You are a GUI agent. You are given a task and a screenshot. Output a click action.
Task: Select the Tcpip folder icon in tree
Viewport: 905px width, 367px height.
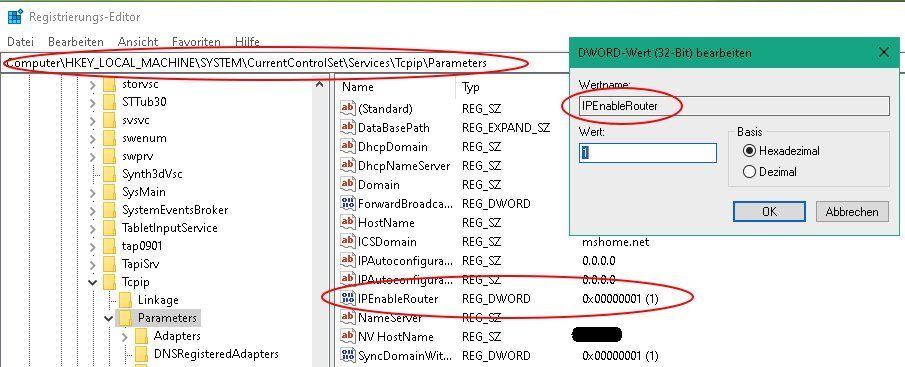110,282
